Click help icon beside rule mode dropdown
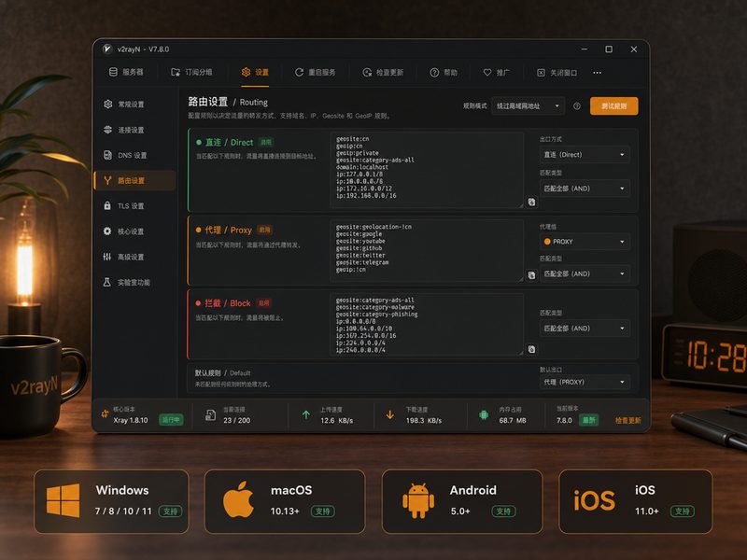The image size is (747, 560). coord(577,106)
